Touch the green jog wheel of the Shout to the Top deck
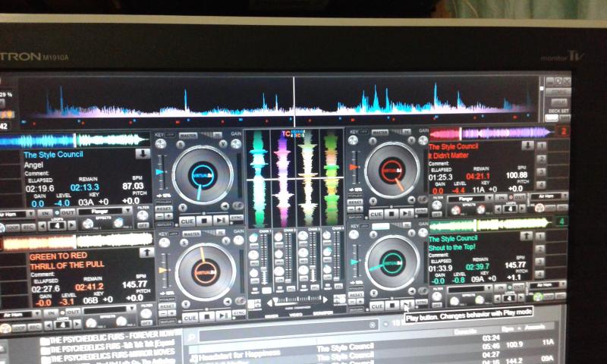The width and height of the screenshot is (607, 364). 392,262
